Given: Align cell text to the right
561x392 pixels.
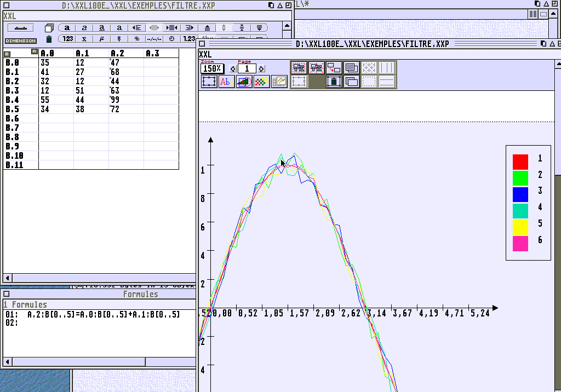Looking at the screenshot, I should [189, 27].
